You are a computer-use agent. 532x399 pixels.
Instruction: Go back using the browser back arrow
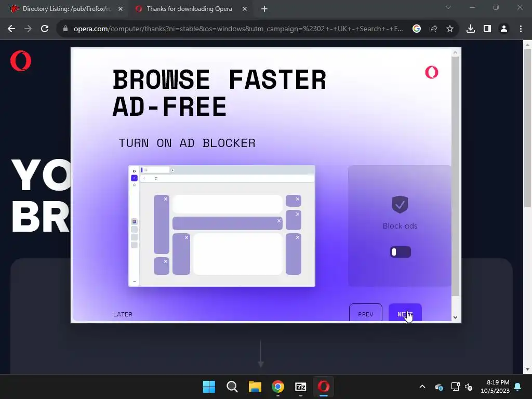pos(11,29)
